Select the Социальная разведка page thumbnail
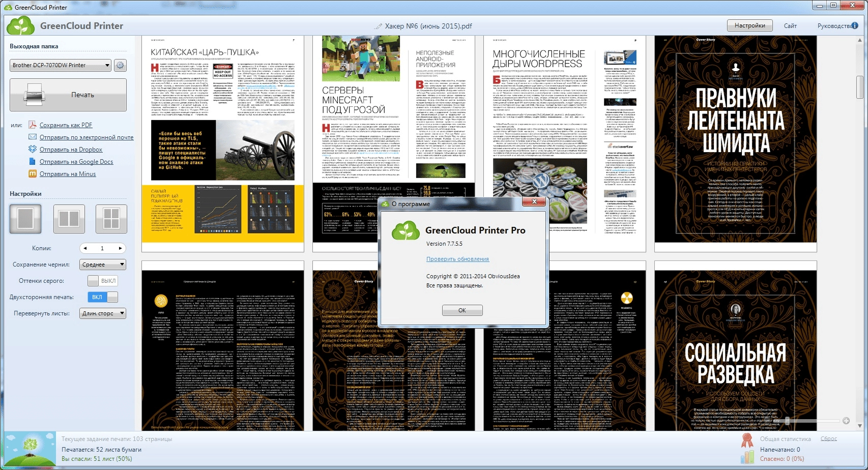 coord(736,346)
